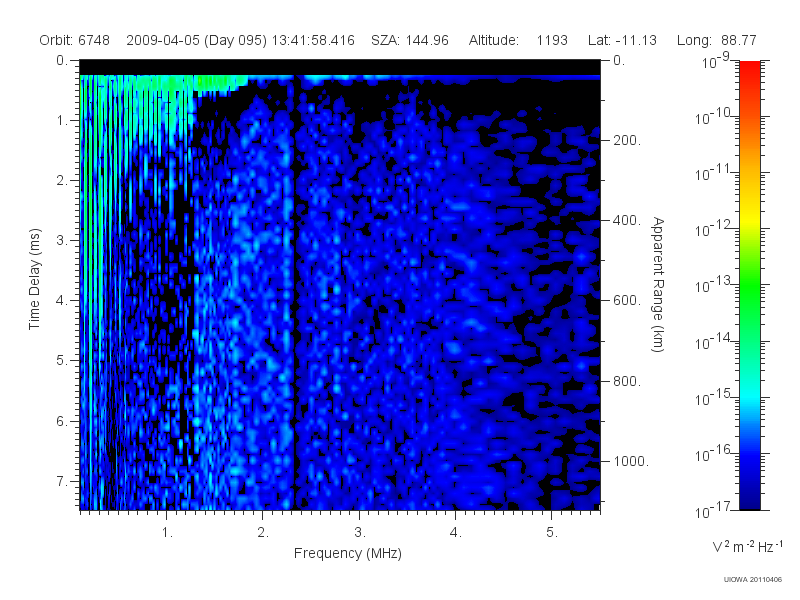The height and width of the screenshot is (600, 800).
Task: Click the 'Apparent Range (km)' axis label
Action: click(658, 284)
